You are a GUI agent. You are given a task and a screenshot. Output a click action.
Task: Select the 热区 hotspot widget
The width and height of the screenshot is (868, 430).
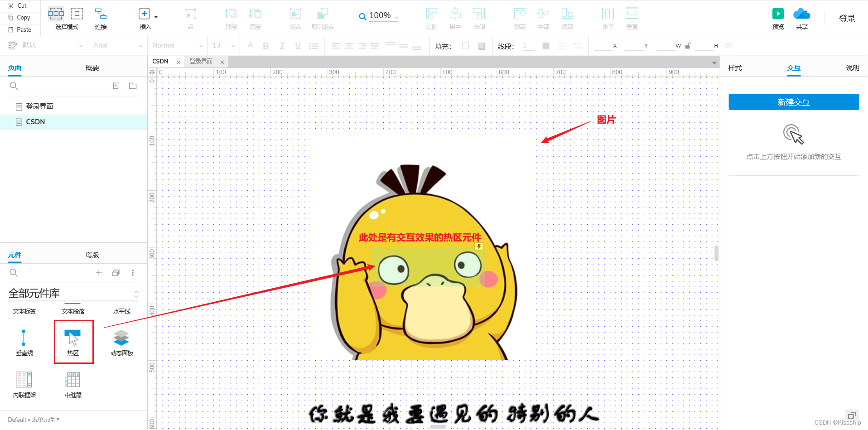pos(73,343)
